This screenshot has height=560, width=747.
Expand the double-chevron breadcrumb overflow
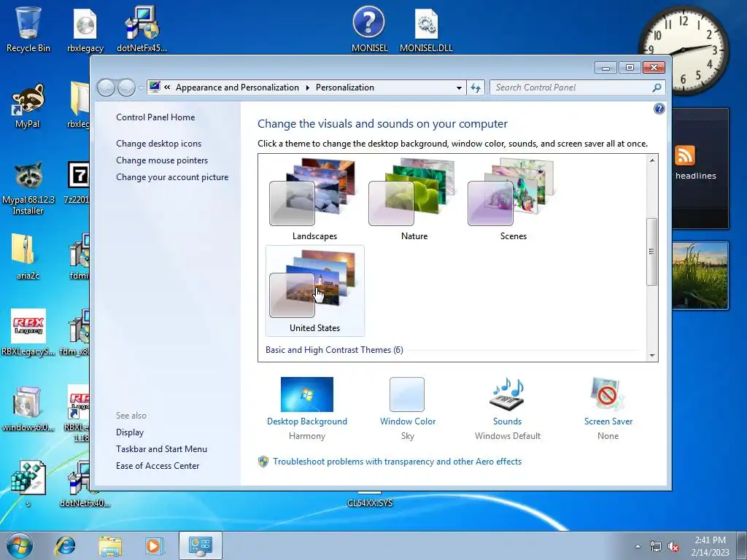pos(167,87)
